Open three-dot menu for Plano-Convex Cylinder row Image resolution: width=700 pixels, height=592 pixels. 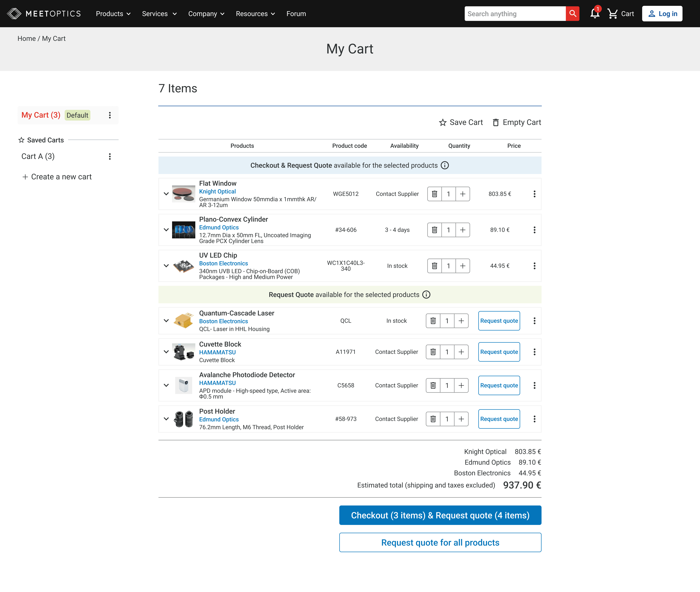click(x=534, y=230)
